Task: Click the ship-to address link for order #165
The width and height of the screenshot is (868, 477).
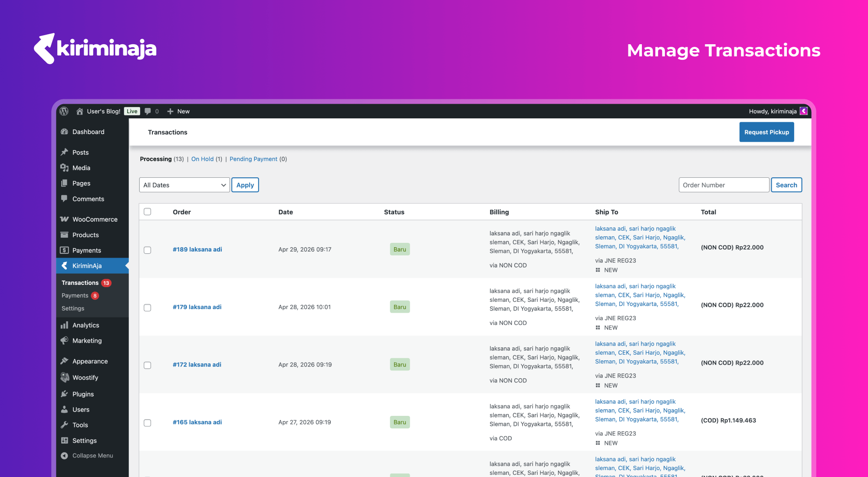Action: 640,411
